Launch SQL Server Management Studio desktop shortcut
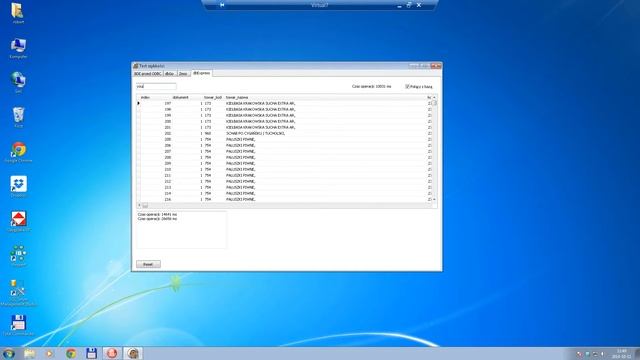The height and width of the screenshot is (360, 640). click(x=18, y=292)
